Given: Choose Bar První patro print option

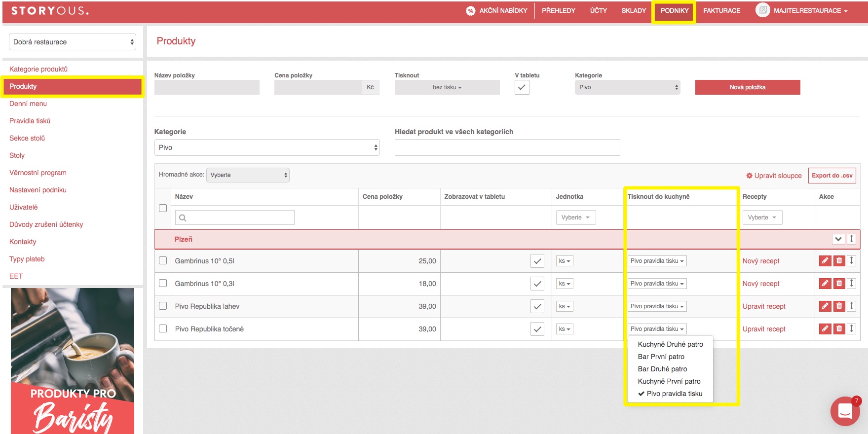Looking at the screenshot, I should point(661,357).
